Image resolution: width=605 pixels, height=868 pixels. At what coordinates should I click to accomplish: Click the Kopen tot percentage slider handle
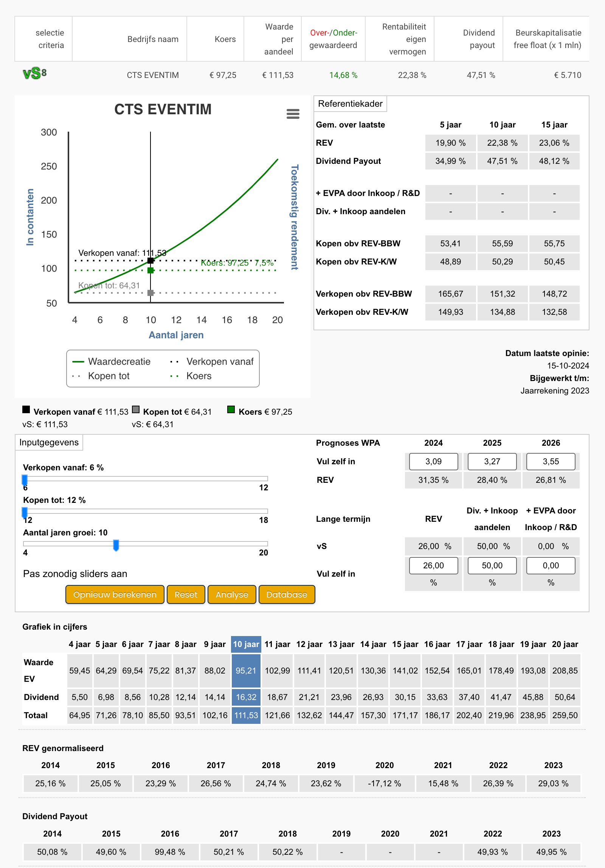pyautogui.click(x=25, y=512)
